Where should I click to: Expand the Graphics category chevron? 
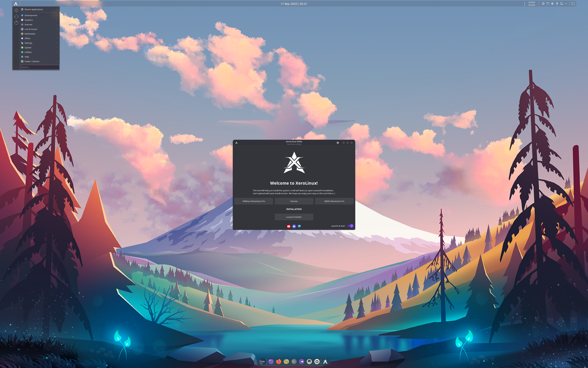[x=57, y=20]
